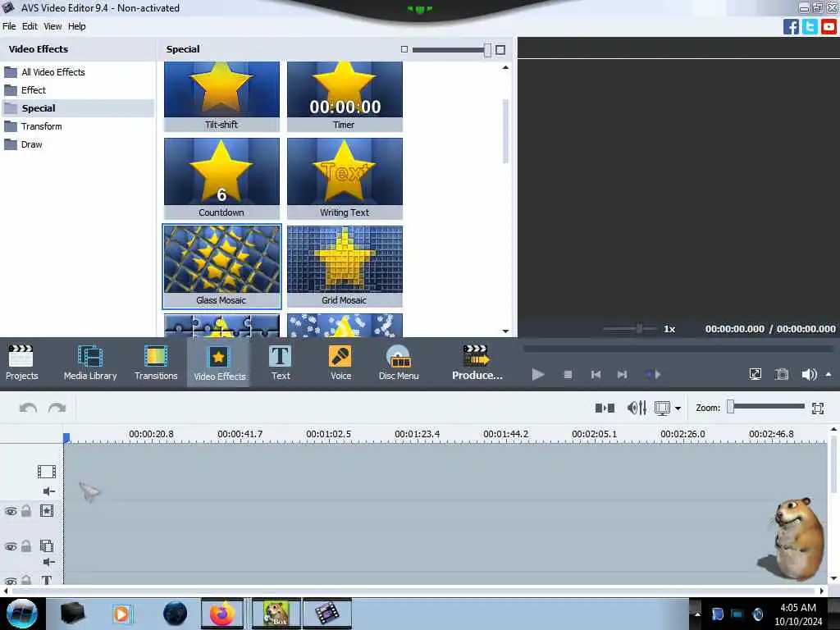The height and width of the screenshot is (630, 840).
Task: Expand the volume control arrow
Action: (829, 374)
